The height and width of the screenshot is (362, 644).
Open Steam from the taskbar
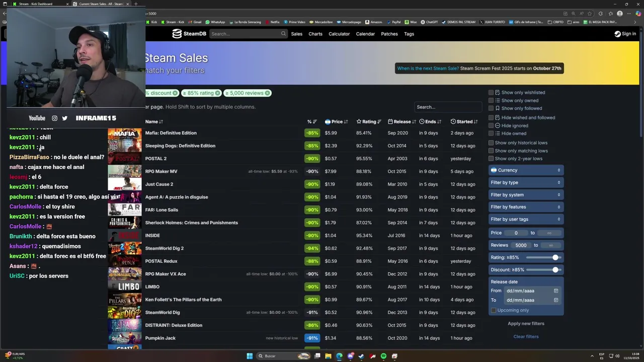tap(361, 356)
